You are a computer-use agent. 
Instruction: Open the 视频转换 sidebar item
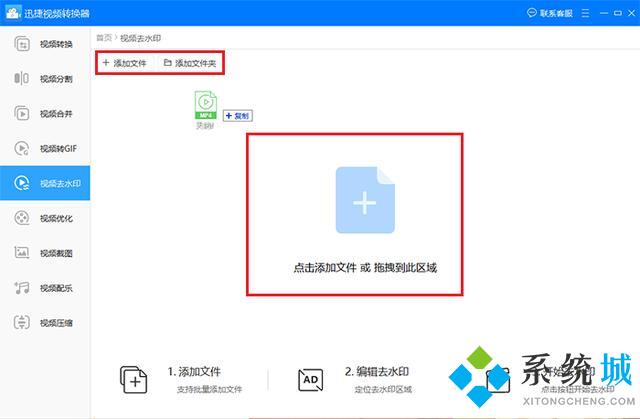click(45, 44)
